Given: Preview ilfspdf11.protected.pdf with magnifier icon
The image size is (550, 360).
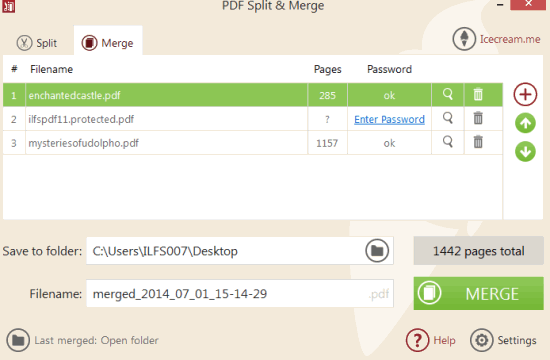Looking at the screenshot, I should (448, 118).
